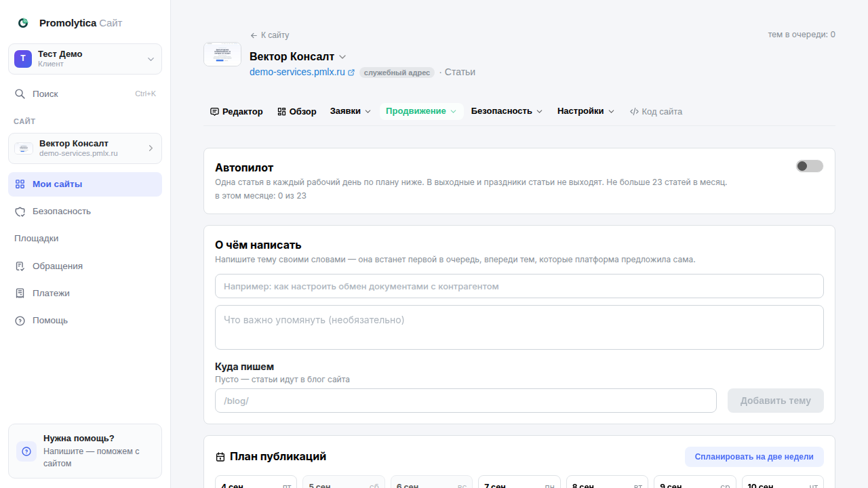This screenshot has height=488, width=868.
Task: Click the Код сайта code brackets icon
Action: point(634,112)
